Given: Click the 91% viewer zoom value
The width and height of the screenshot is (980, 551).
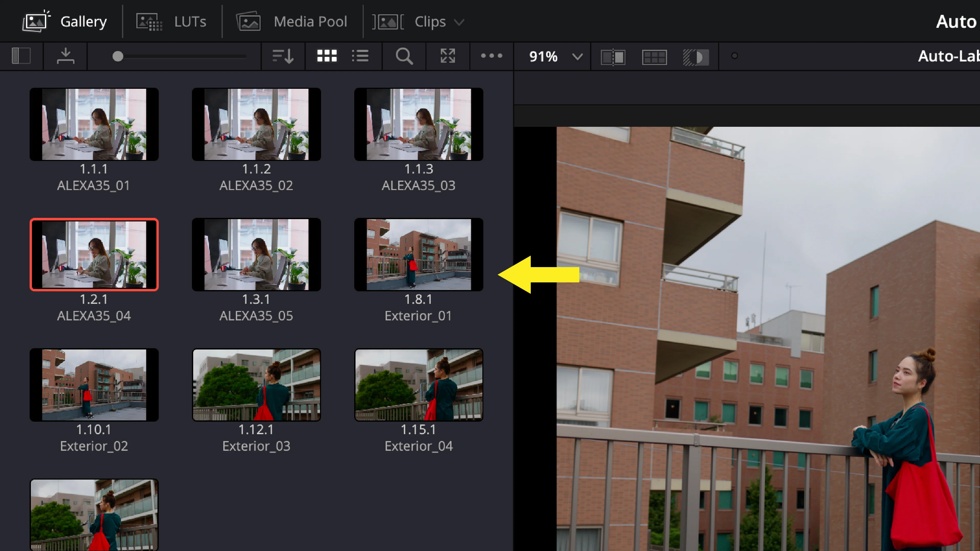Looking at the screenshot, I should 543,57.
